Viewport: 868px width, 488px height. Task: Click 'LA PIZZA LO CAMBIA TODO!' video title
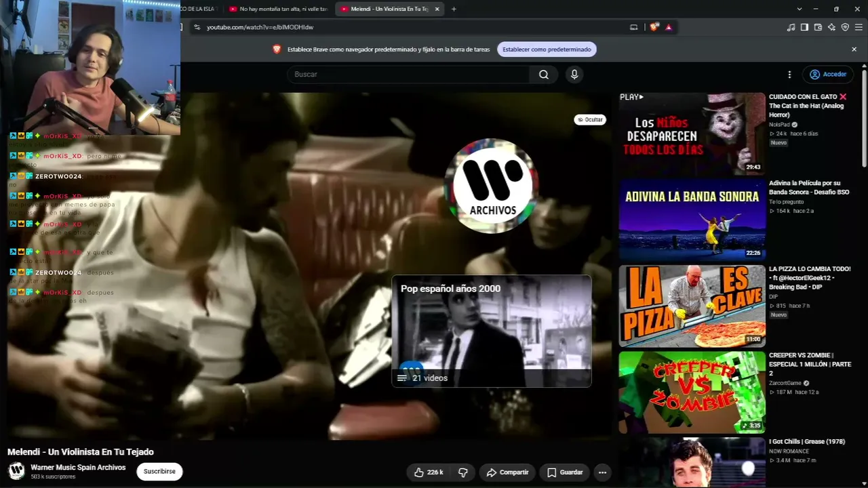pos(810,278)
